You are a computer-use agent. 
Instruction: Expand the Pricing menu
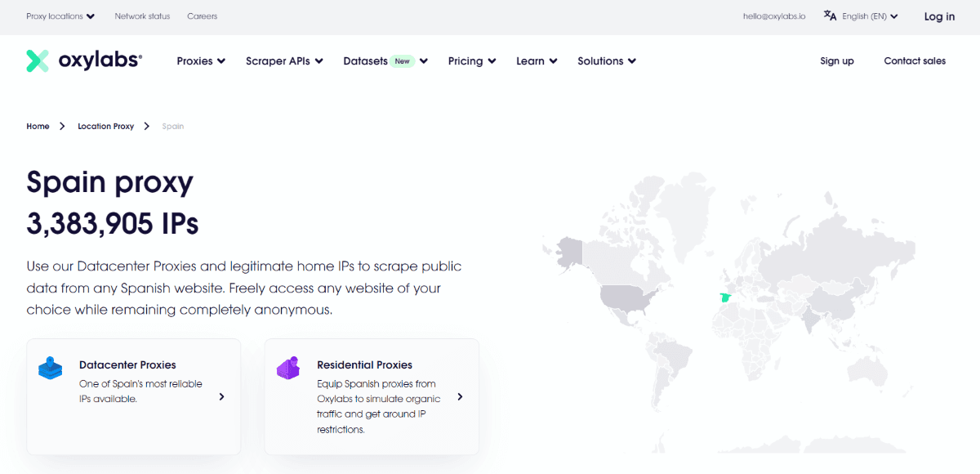coord(472,61)
